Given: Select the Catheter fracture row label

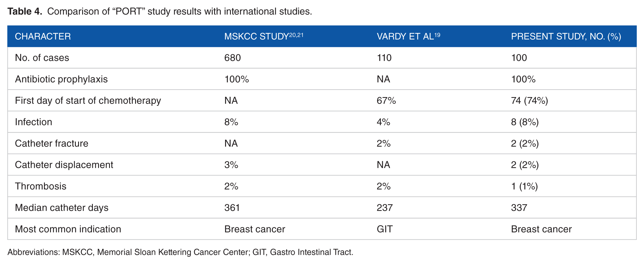Looking at the screenshot, I should pyautogui.click(x=51, y=143).
